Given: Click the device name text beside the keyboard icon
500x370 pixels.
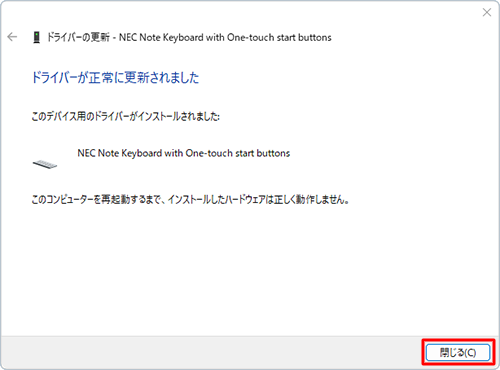Looking at the screenshot, I should pos(184,153).
